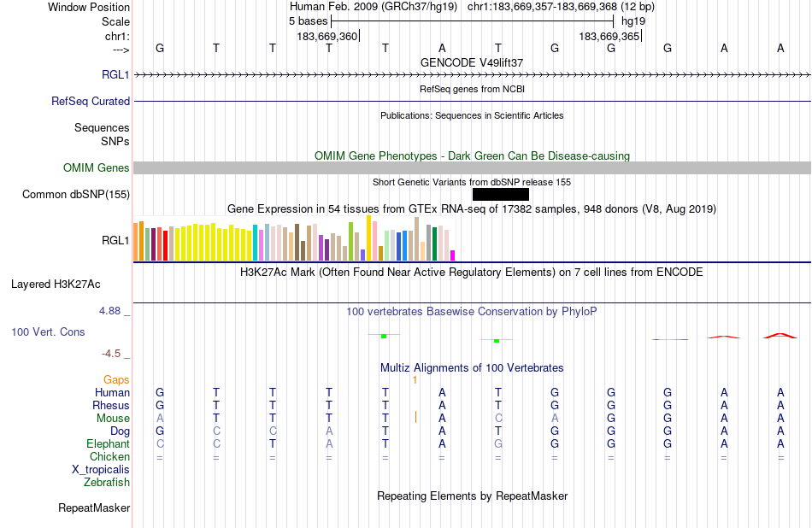Image resolution: width=812 pixels, height=528 pixels.
Task: Click the orange insertion bar in Mouse row
Action: click(x=415, y=417)
